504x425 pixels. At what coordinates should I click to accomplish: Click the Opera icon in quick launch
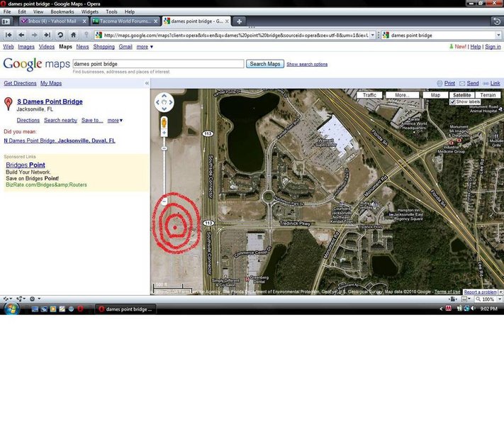point(80,309)
